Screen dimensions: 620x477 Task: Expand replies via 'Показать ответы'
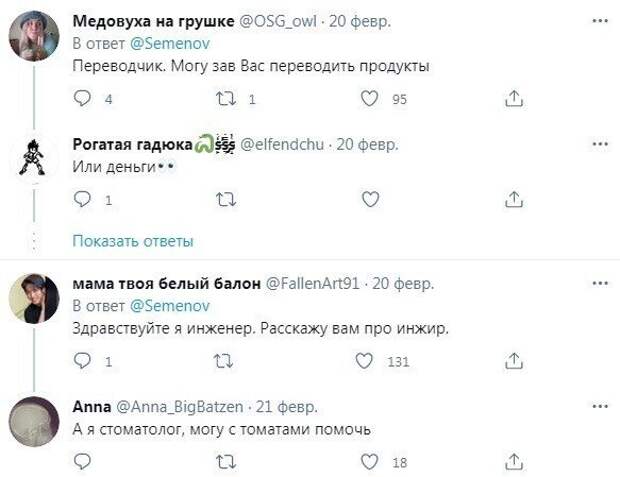(x=133, y=241)
